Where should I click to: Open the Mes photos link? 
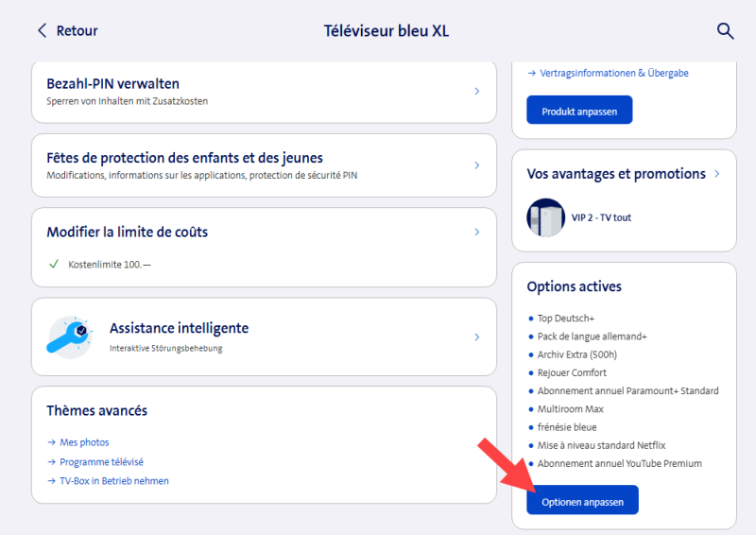pos(84,442)
